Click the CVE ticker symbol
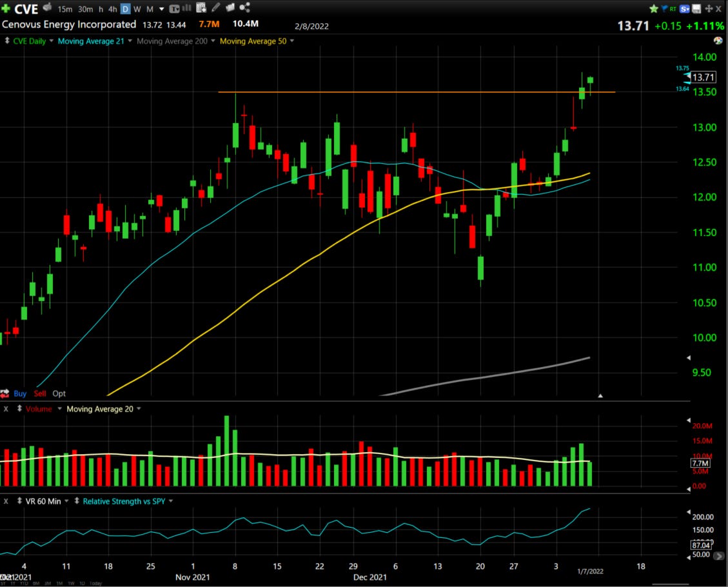728x587 pixels. click(x=26, y=9)
